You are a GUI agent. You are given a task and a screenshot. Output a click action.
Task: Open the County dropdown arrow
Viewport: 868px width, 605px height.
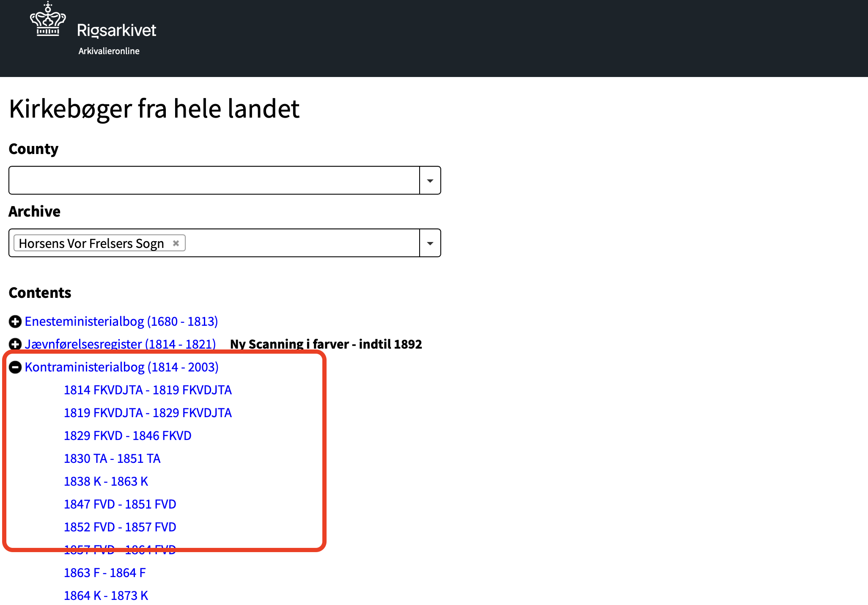[x=430, y=180]
